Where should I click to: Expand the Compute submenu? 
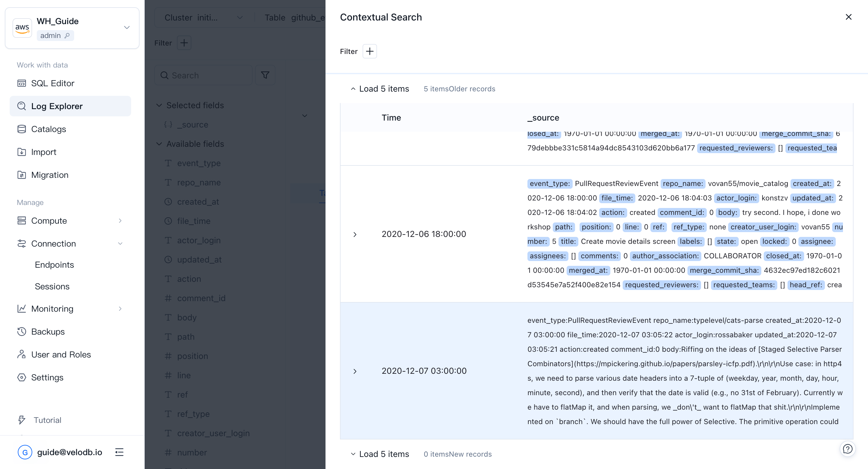point(120,221)
